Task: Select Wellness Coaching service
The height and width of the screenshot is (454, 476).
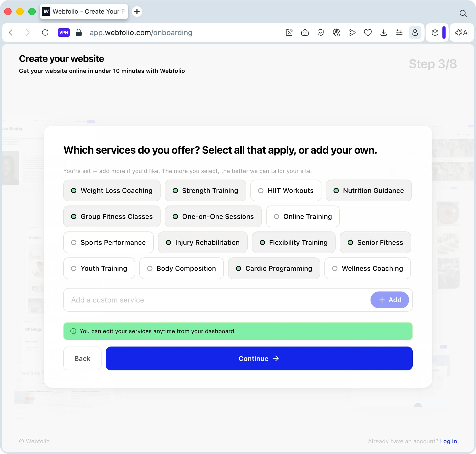Action: tap(368, 268)
